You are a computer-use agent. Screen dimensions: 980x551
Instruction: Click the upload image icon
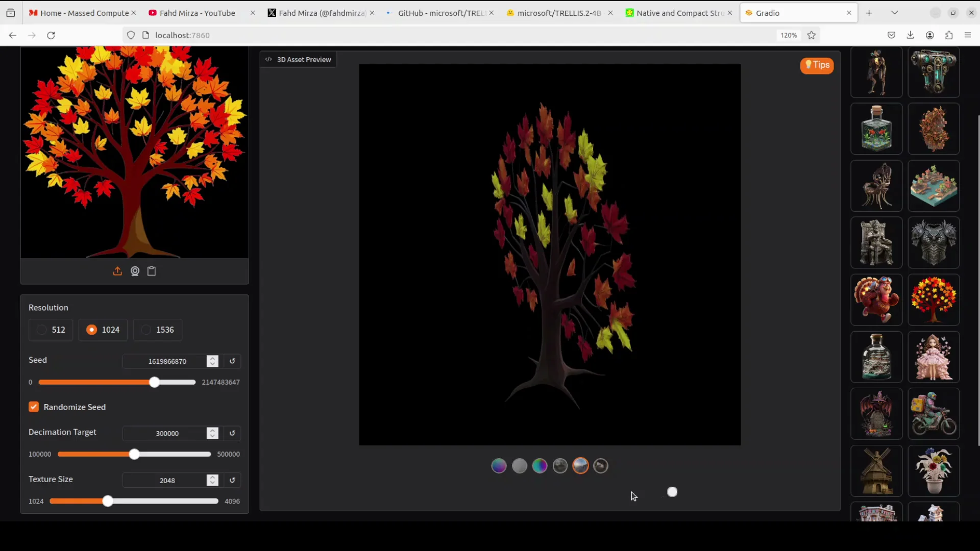tap(117, 271)
